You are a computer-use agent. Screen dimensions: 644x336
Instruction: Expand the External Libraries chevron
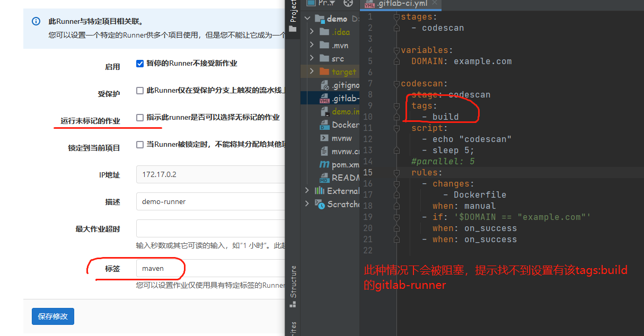click(307, 191)
